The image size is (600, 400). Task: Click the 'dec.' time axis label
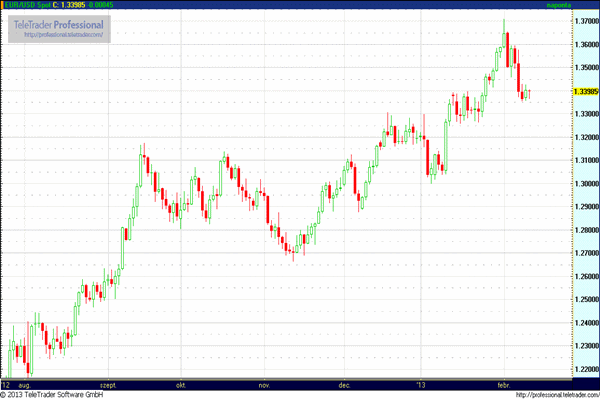tap(345, 384)
